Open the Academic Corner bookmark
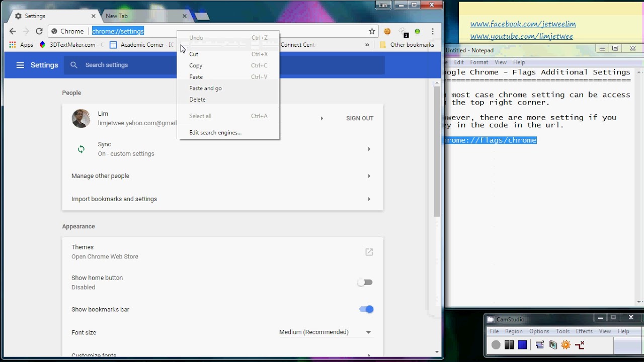Viewport: 644px width, 362px height. pos(142,45)
